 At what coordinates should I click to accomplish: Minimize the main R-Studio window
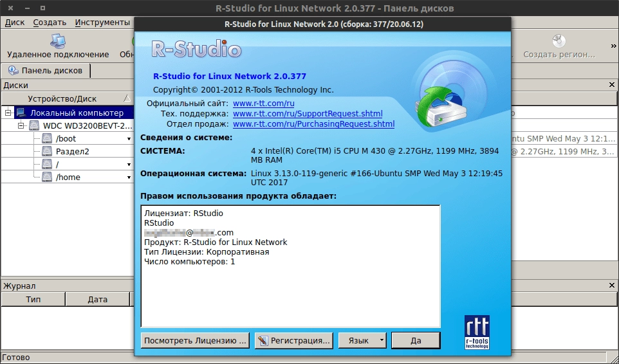[27, 8]
